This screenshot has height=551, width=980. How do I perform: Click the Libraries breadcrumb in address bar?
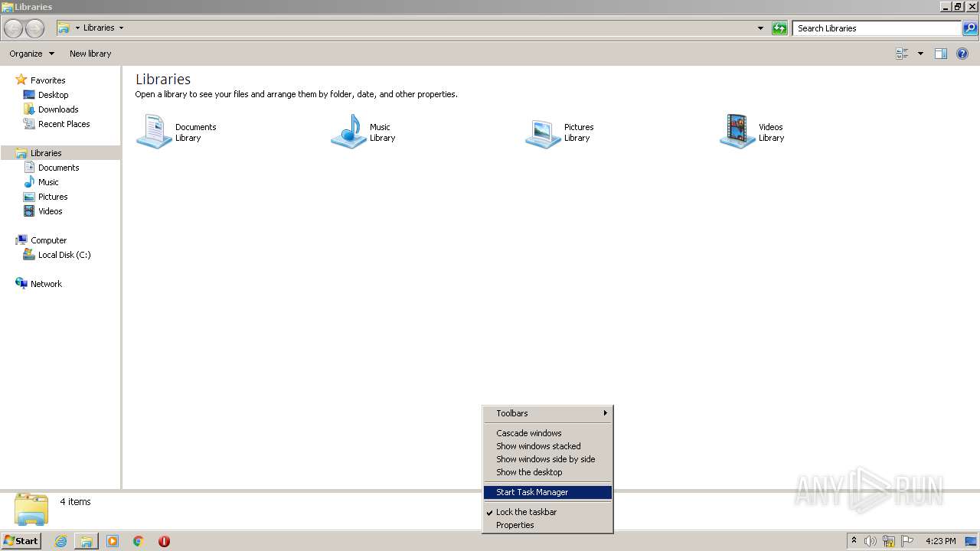(99, 28)
